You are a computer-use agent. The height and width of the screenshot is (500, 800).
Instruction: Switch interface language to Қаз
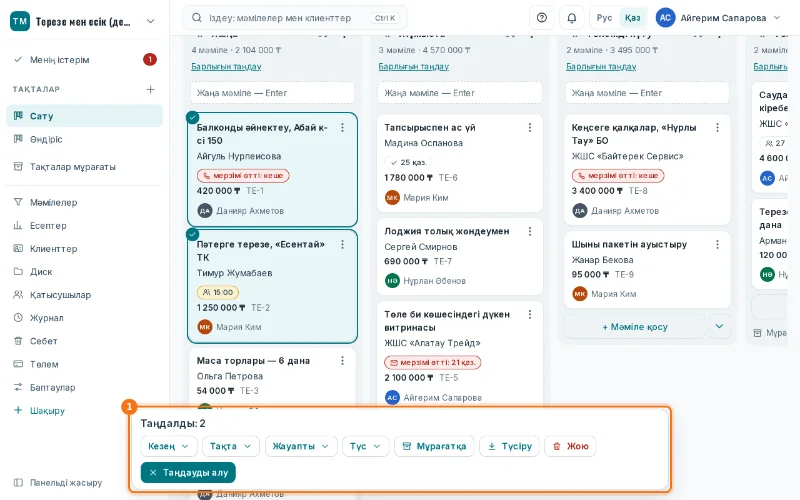click(x=633, y=18)
